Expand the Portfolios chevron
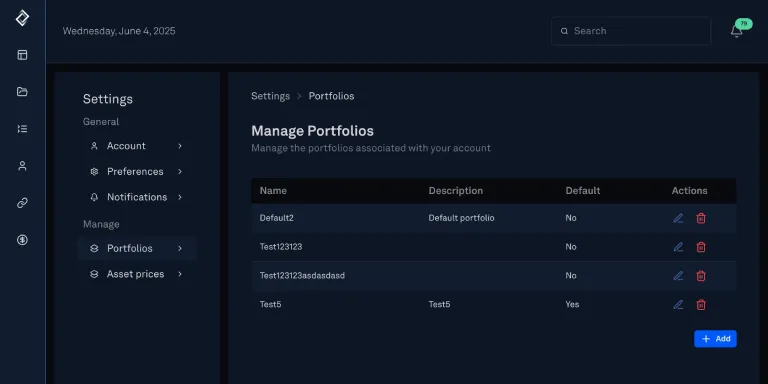The width and height of the screenshot is (768, 384). (x=180, y=248)
